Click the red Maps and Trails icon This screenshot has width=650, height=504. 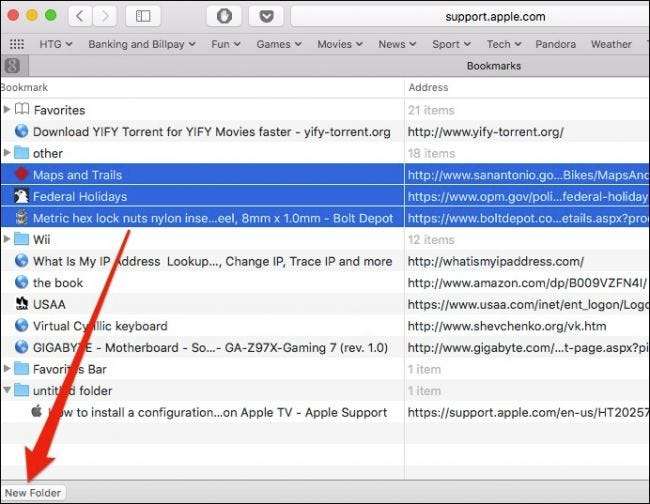pyautogui.click(x=21, y=174)
